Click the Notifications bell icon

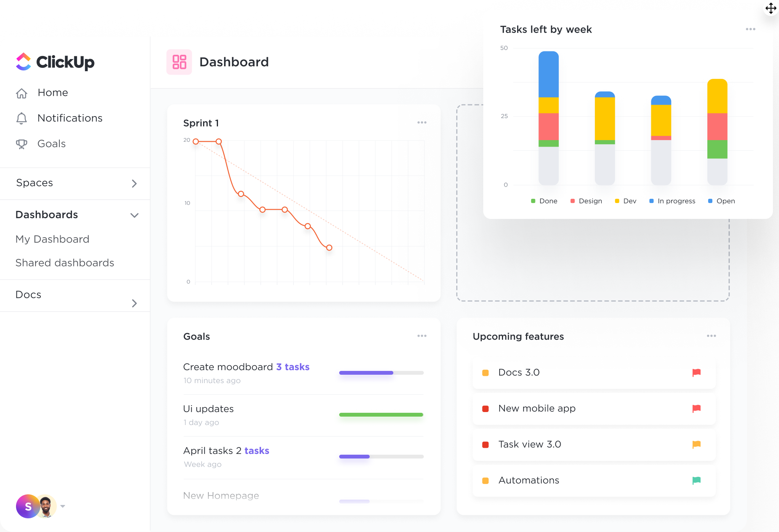tap(22, 118)
